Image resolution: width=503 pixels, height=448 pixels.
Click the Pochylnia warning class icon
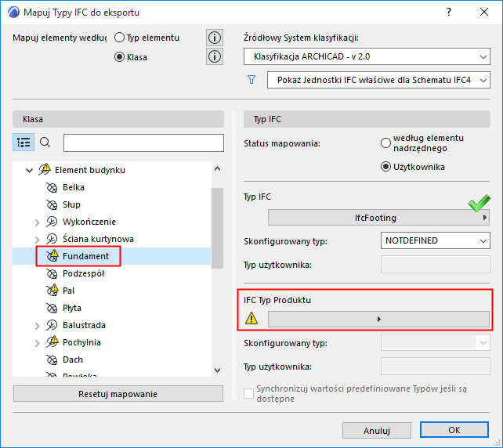(x=52, y=341)
